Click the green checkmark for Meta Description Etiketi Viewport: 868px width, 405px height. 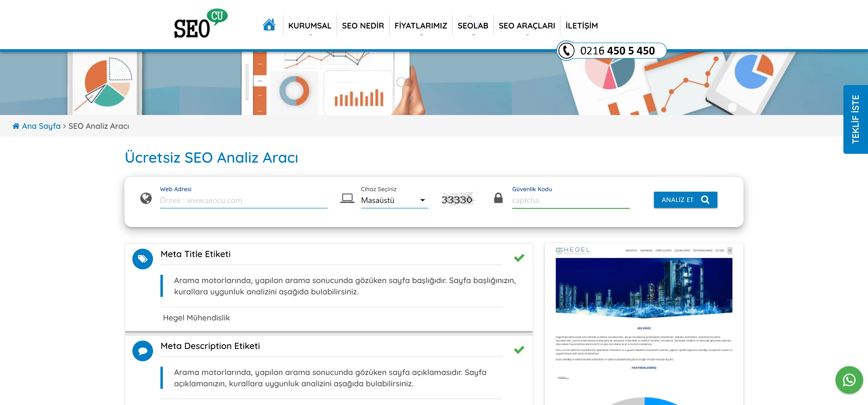[x=519, y=350]
